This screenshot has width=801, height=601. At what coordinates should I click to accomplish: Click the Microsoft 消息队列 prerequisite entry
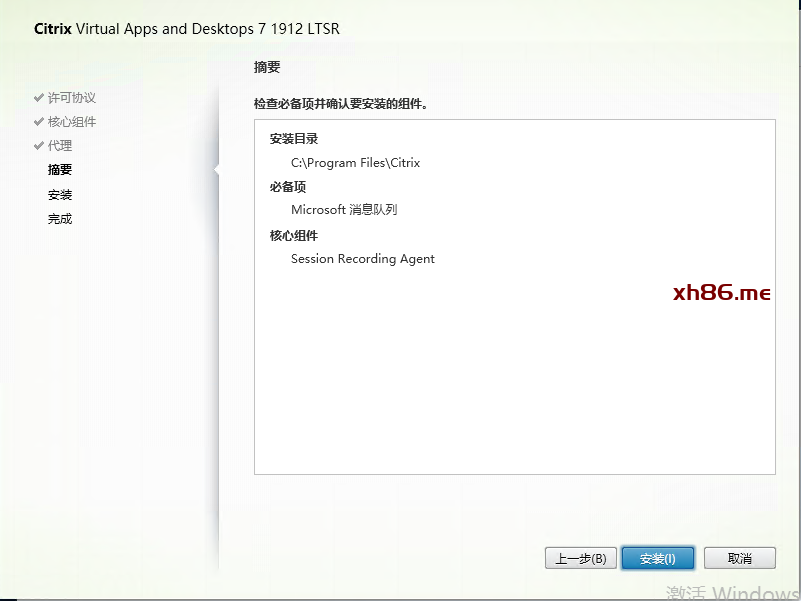tap(344, 210)
